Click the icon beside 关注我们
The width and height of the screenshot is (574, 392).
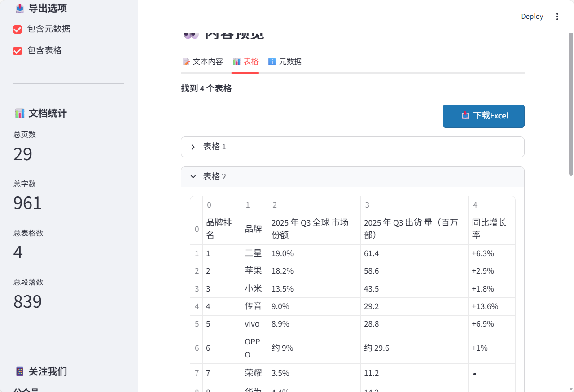20,371
